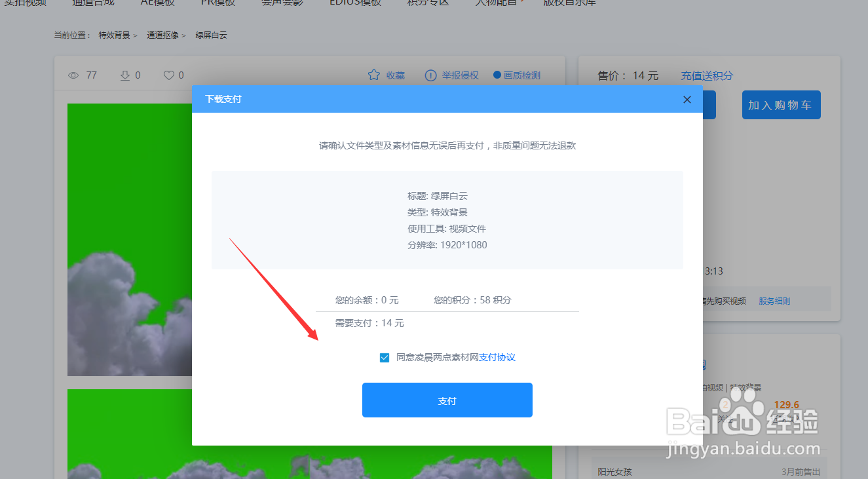Image resolution: width=868 pixels, height=479 pixels.
Task: Close the 下载支付 dialog
Action: coord(687,100)
